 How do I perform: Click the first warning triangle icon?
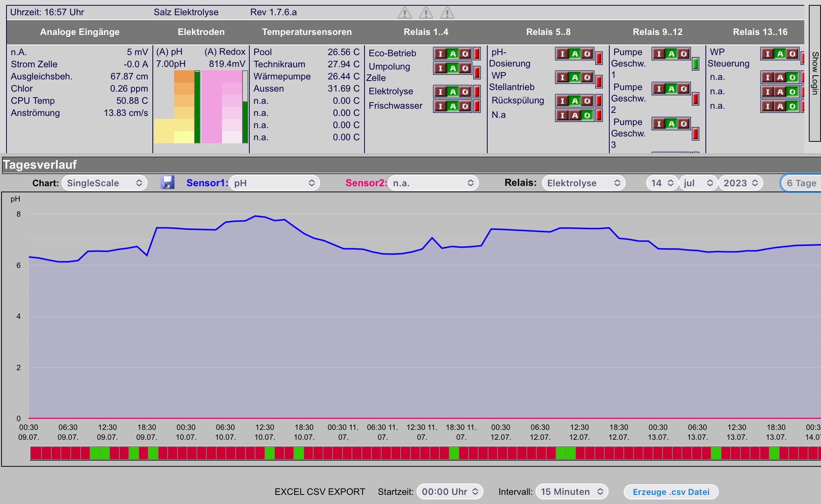coord(405,13)
